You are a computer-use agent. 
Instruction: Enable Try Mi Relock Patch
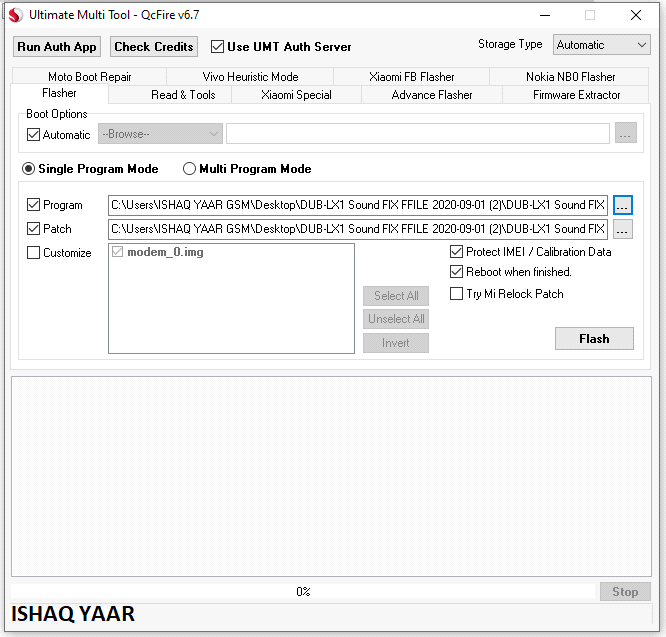point(456,294)
